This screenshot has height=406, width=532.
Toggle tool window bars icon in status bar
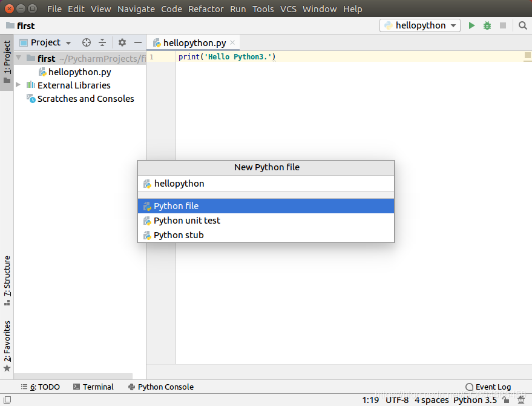(7, 400)
